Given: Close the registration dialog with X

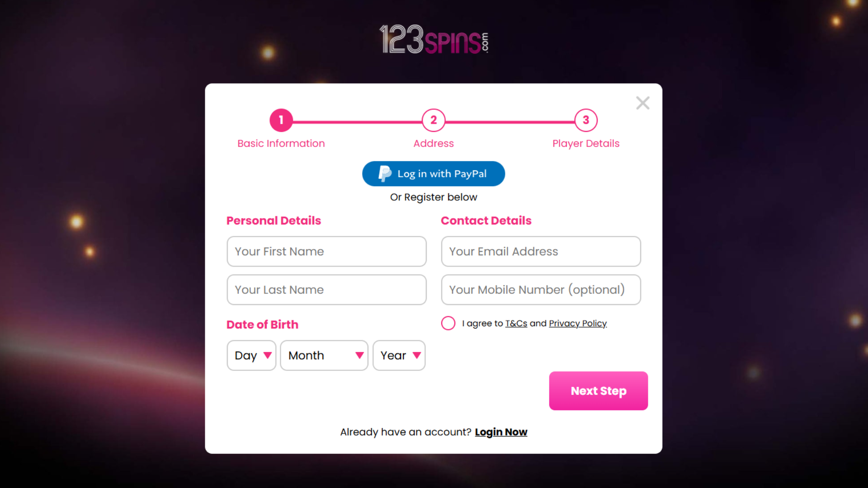Looking at the screenshot, I should point(642,103).
